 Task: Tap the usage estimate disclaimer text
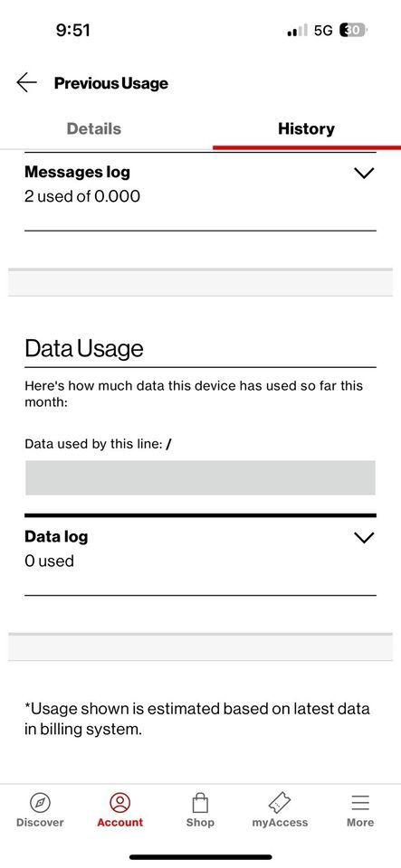[x=197, y=719]
